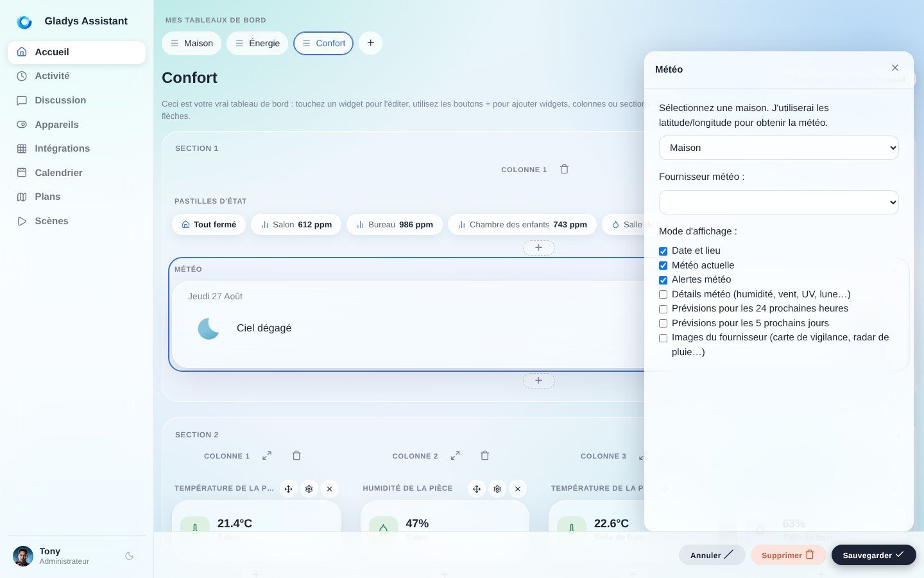This screenshot has height=578, width=924.
Task: Click the plus button below the Météo widget
Action: [x=539, y=381]
